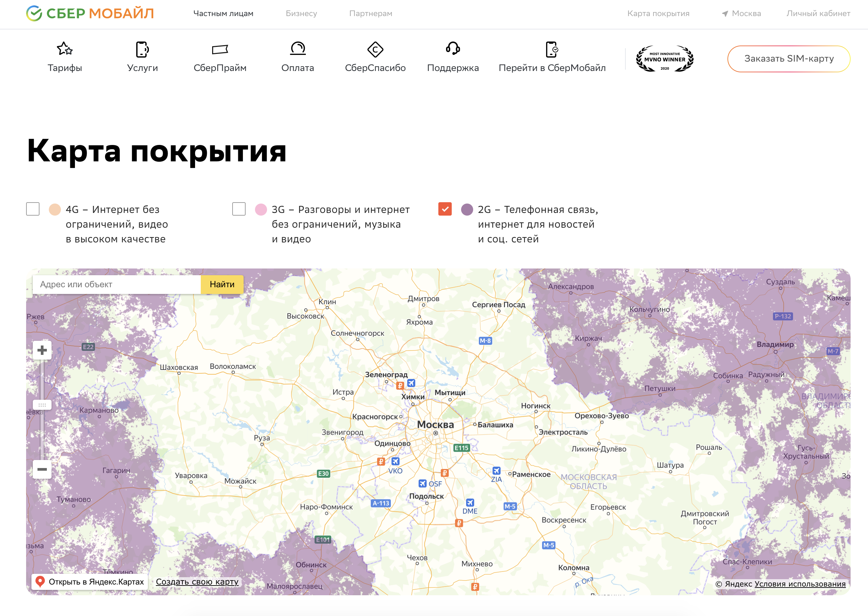Open Услуги phone icon
868x616 pixels.
pyautogui.click(x=142, y=49)
